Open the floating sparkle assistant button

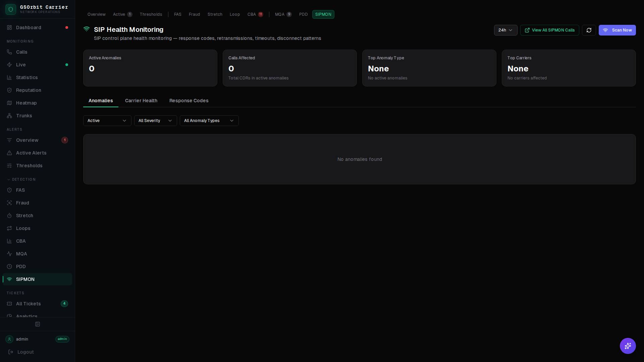coord(628,346)
